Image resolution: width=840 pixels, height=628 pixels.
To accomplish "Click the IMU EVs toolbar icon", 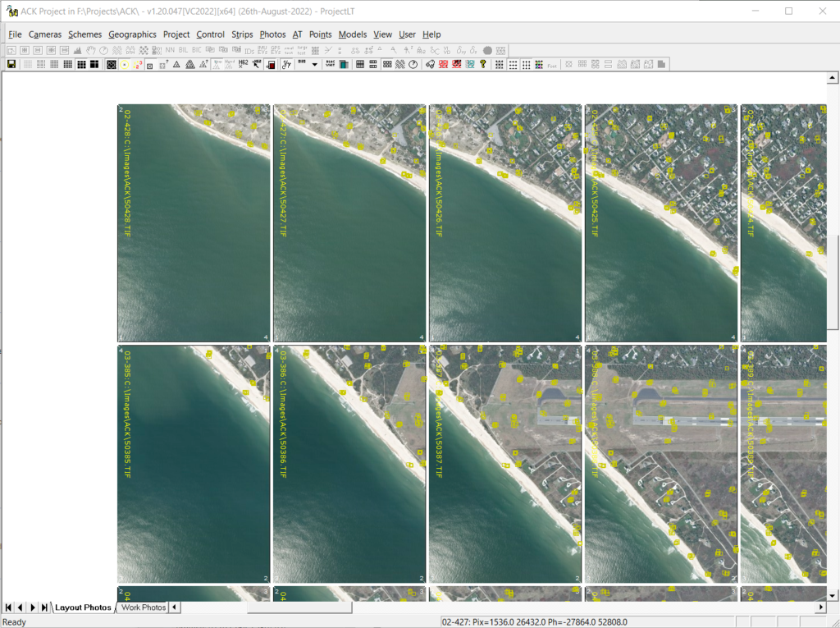I will 262,50.
